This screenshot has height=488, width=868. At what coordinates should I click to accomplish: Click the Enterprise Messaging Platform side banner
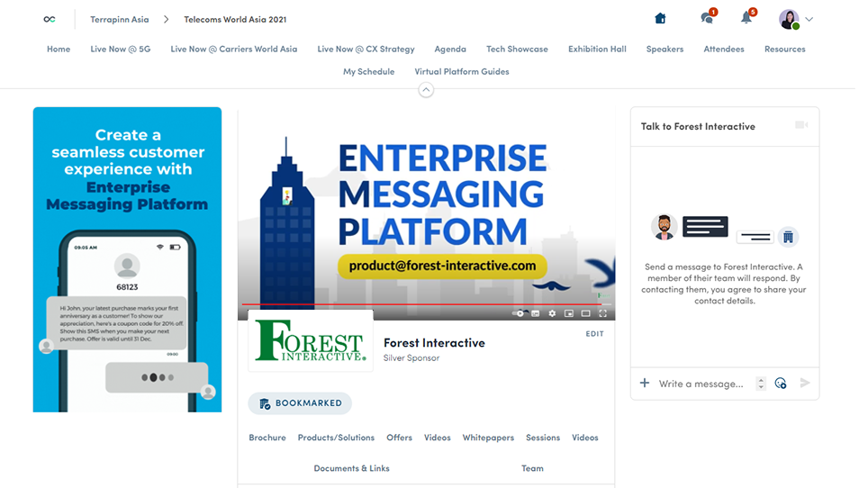coord(127,259)
